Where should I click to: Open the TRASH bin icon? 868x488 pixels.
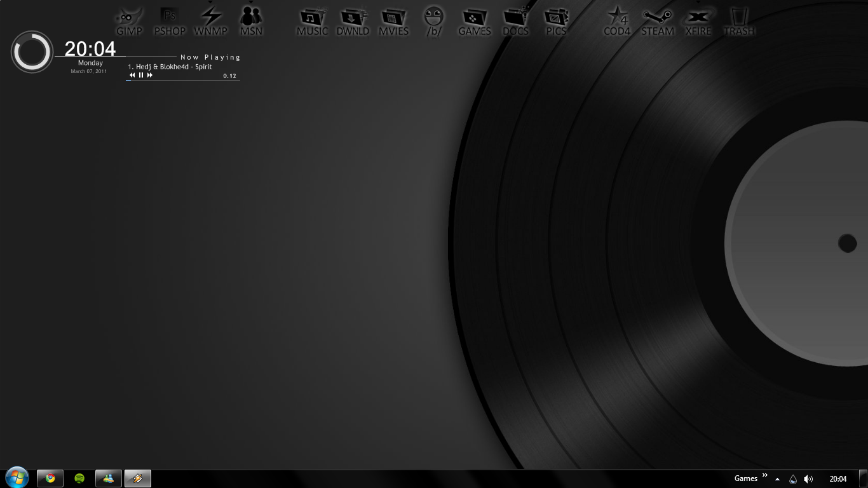(739, 21)
